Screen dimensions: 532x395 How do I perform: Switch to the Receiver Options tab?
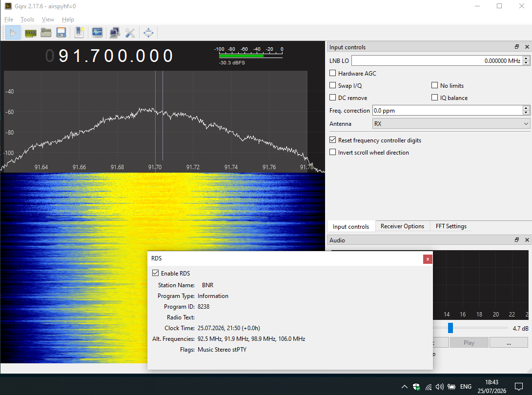tap(402, 226)
